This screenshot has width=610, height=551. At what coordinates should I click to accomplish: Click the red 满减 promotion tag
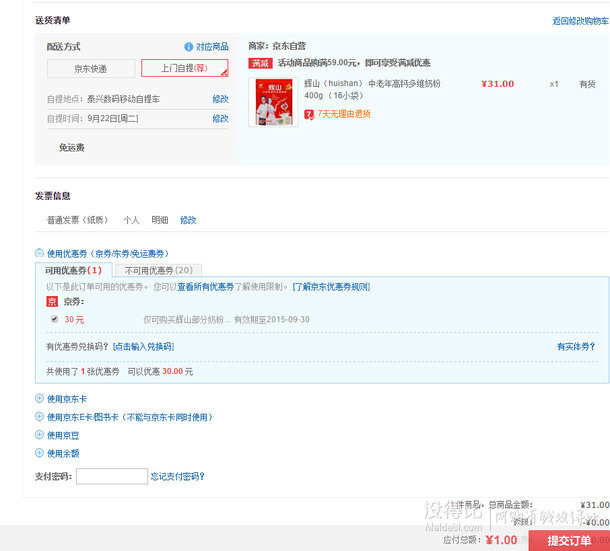click(260, 63)
